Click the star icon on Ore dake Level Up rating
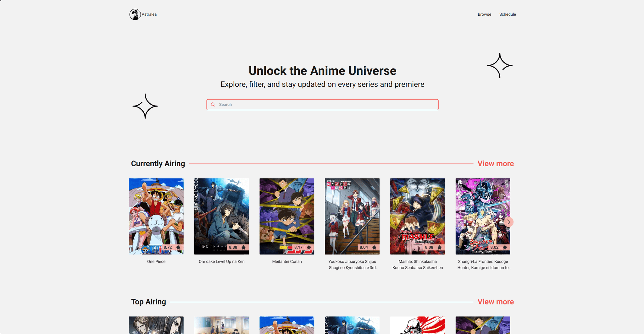Viewport: 644px width, 334px height. (x=244, y=248)
